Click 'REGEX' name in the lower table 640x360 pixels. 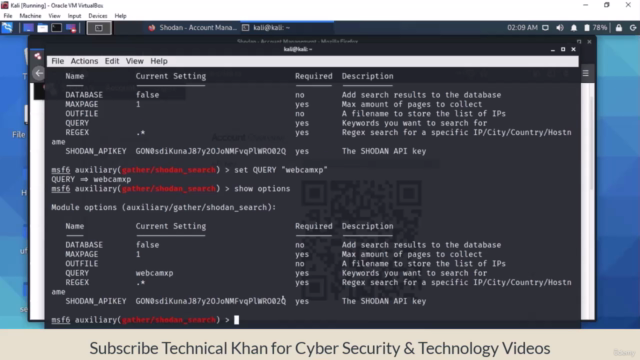77,282
